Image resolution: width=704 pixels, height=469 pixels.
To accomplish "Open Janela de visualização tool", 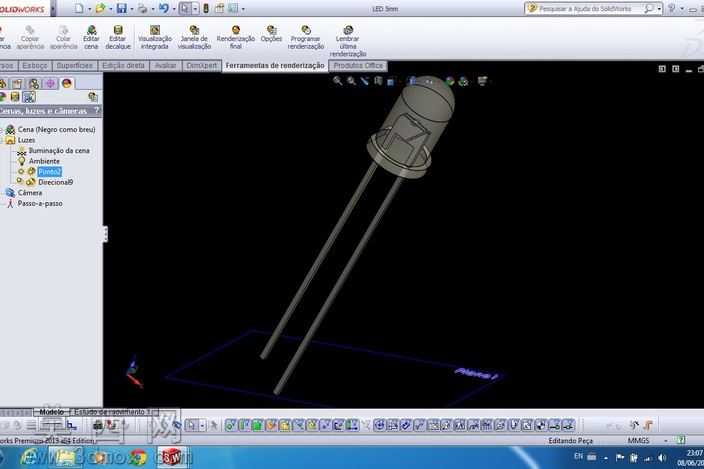I will pos(194,38).
